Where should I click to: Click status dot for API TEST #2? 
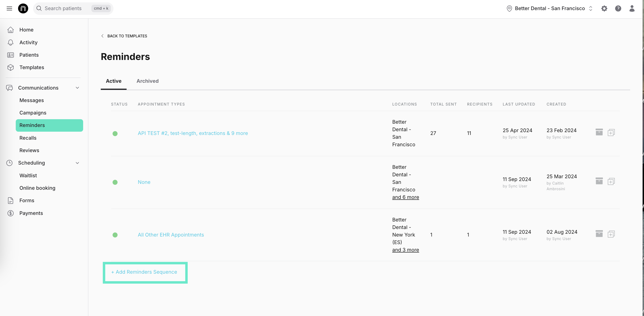click(x=115, y=134)
